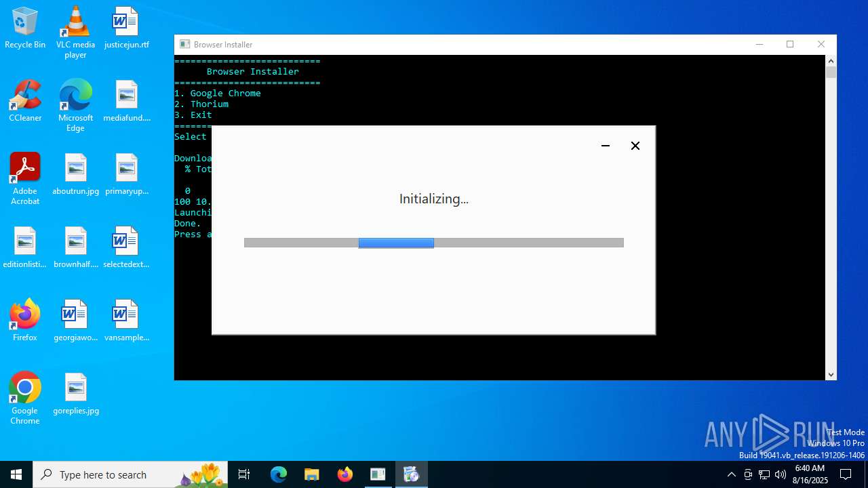Open the volume control tray icon
The image size is (868, 488).
pos(781,474)
